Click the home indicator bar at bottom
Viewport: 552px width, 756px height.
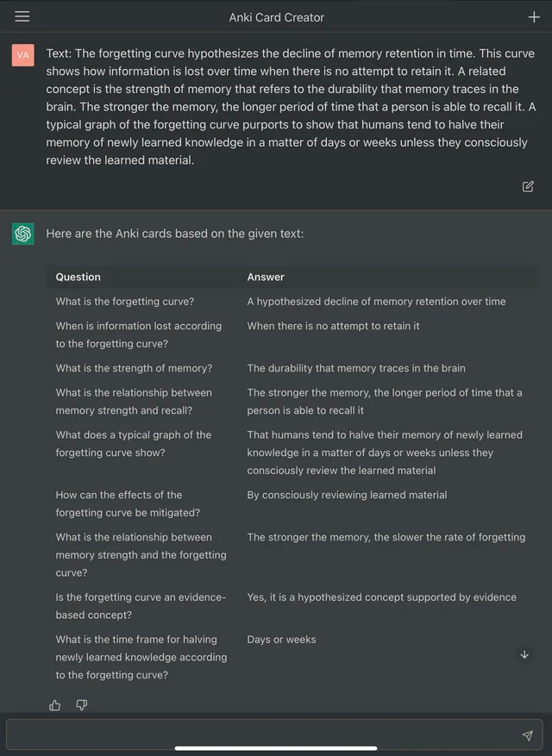276,748
